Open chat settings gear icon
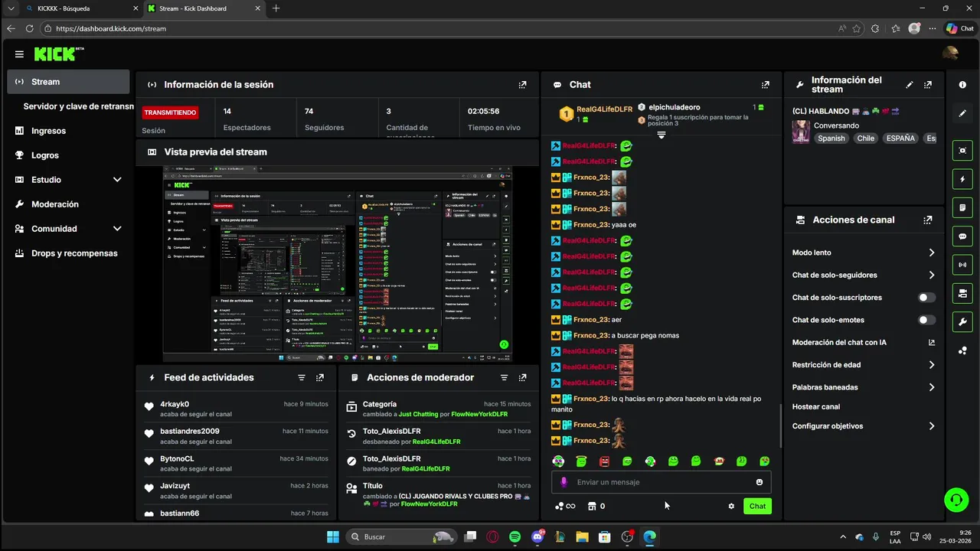Screen dimensions: 980x551 click(x=731, y=506)
